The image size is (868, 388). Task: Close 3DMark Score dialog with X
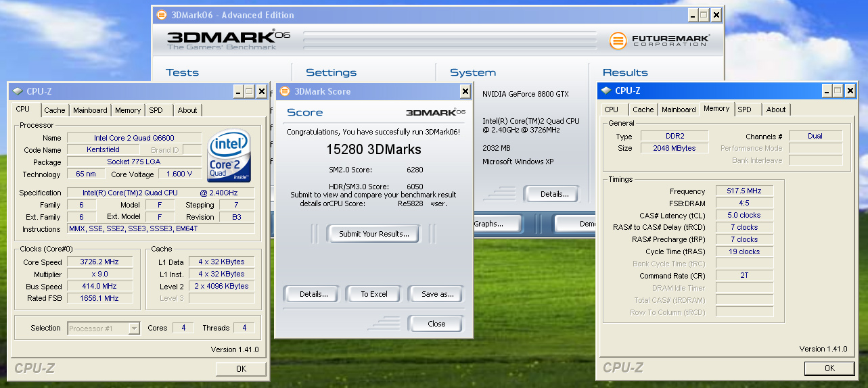coord(465,91)
